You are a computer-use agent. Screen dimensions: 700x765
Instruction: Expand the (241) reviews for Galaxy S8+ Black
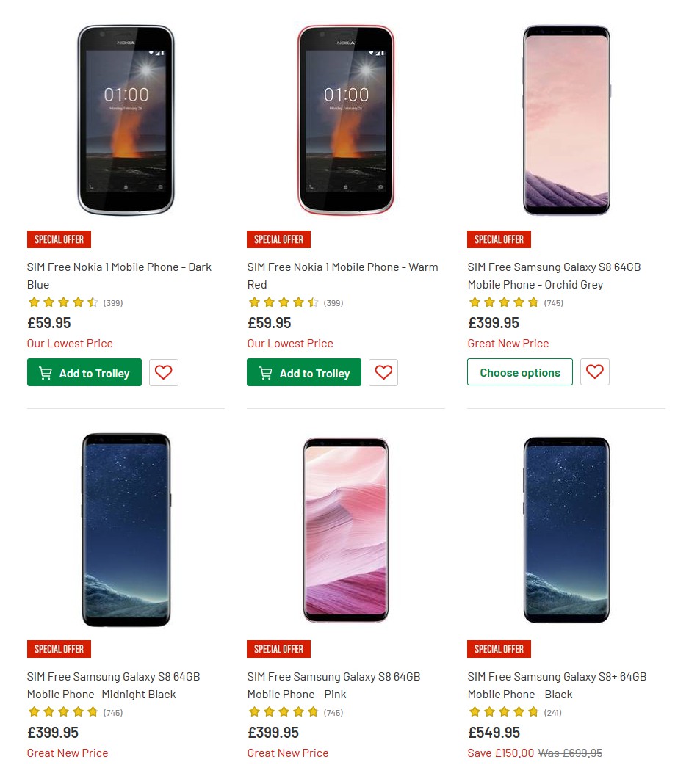[x=552, y=712]
